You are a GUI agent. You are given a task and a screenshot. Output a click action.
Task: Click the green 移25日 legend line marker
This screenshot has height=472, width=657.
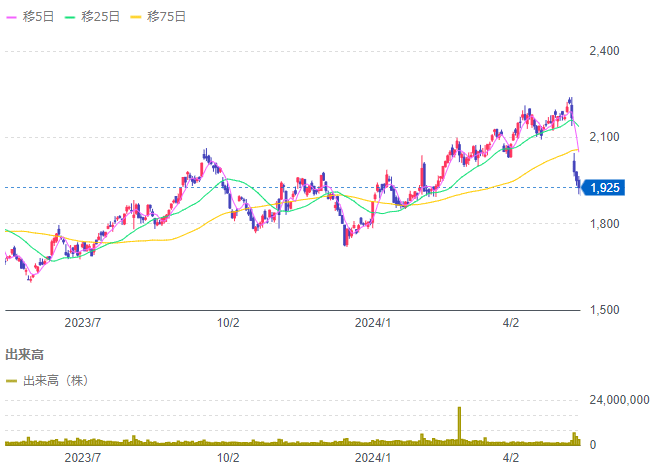70,16
